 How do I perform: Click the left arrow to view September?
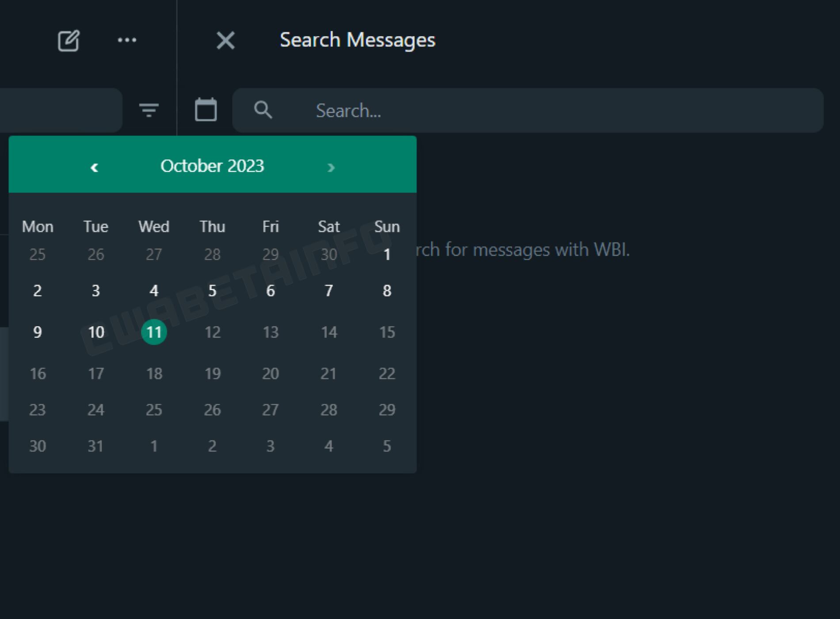(94, 167)
